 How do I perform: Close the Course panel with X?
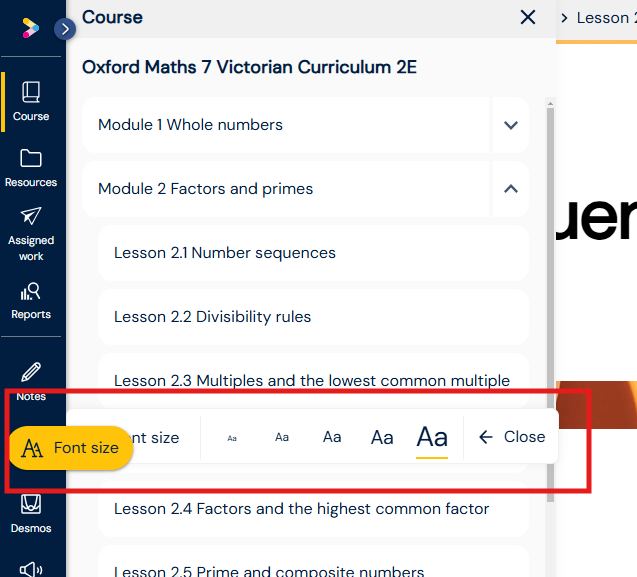point(528,17)
